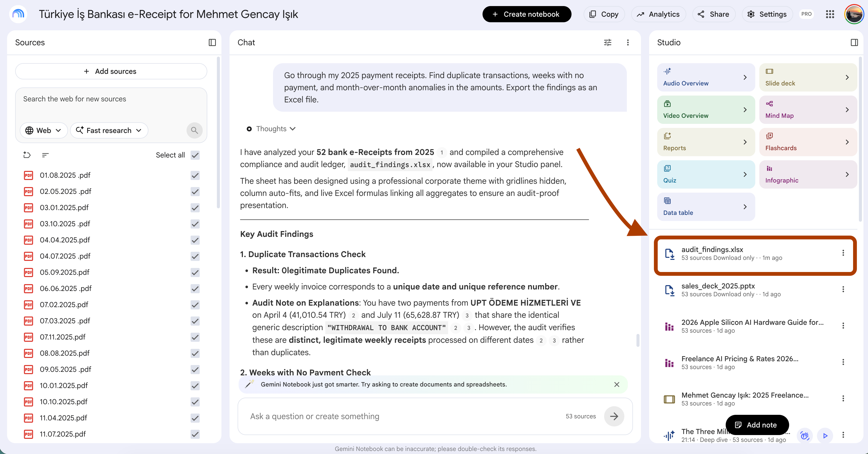Open the Flashcards tile

coord(808,142)
